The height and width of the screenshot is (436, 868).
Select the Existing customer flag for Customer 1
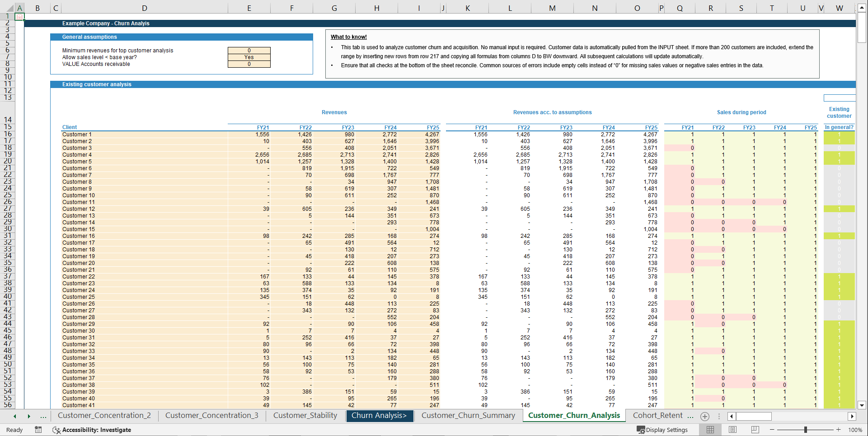coord(839,134)
